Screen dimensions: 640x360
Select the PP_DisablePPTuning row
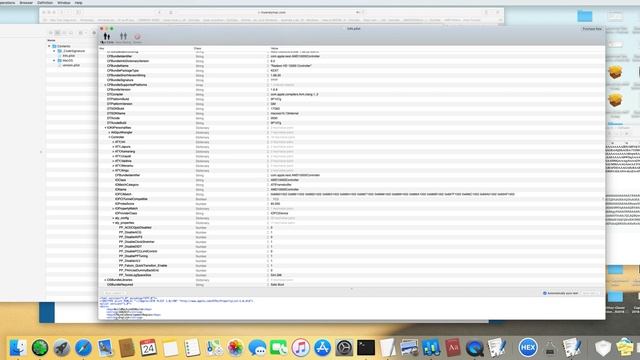tap(352, 256)
